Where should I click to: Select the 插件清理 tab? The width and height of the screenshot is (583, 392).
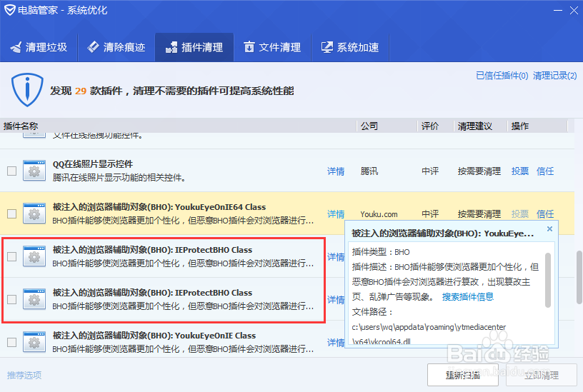tap(194, 47)
